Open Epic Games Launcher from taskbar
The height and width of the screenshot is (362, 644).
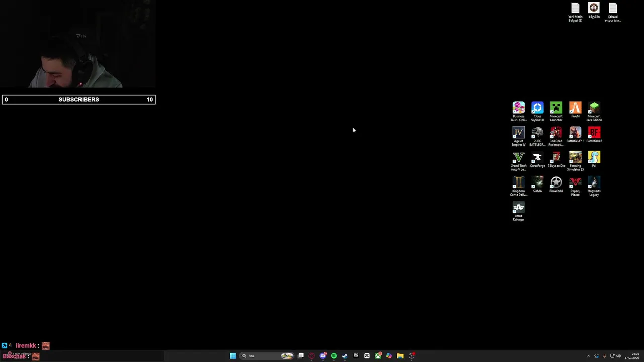pyautogui.click(x=356, y=356)
